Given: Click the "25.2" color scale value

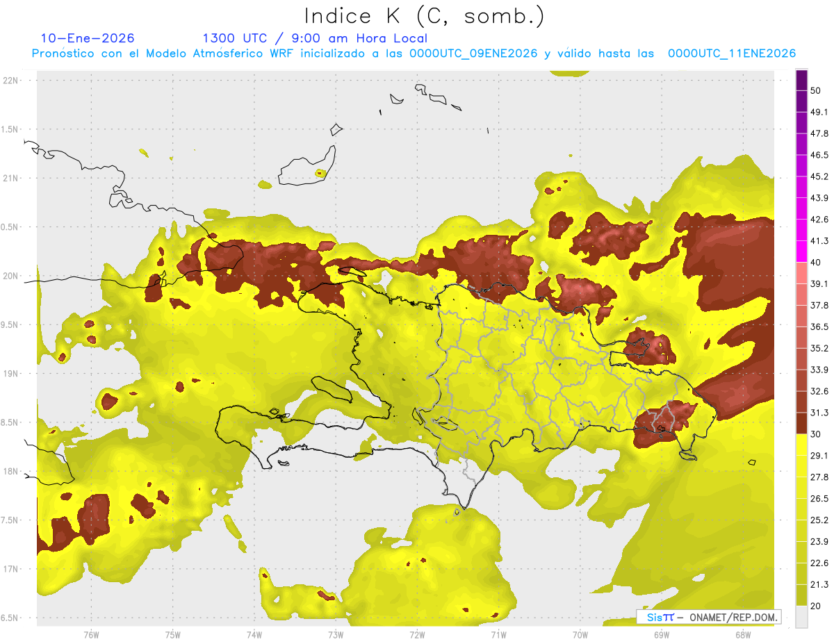Looking at the screenshot, I should [819, 520].
